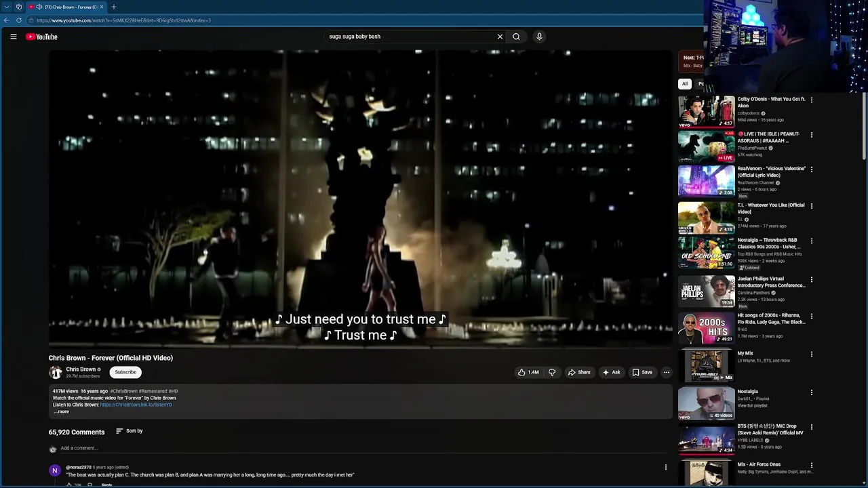Save the video to a playlist

642,372
